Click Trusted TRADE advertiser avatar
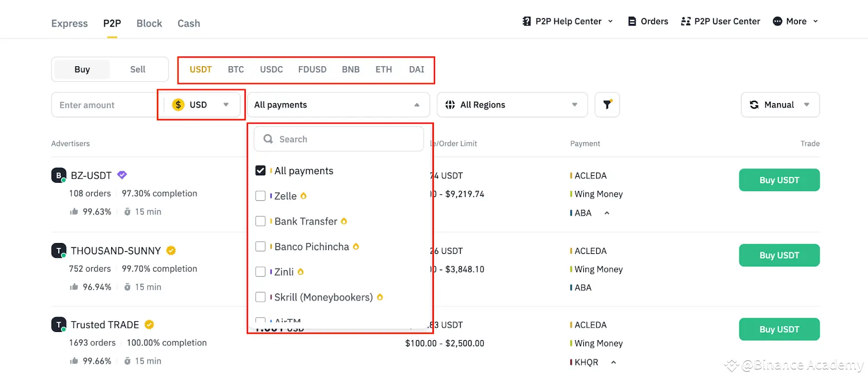The height and width of the screenshot is (377, 868). click(x=59, y=324)
